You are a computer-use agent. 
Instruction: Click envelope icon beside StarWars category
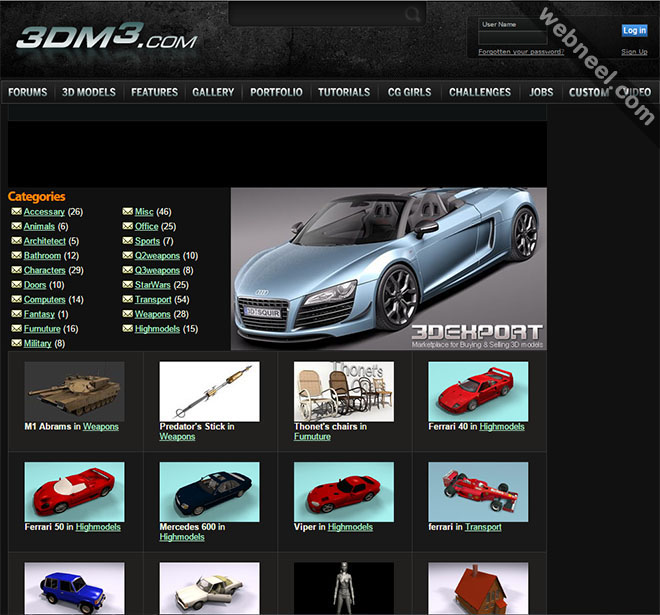tap(128, 285)
